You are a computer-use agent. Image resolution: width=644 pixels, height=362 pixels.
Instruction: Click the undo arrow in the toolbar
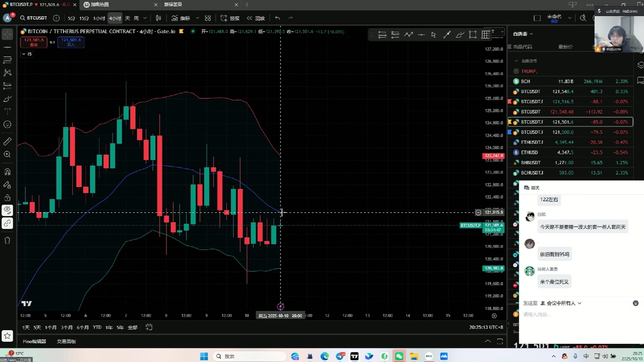(x=277, y=18)
